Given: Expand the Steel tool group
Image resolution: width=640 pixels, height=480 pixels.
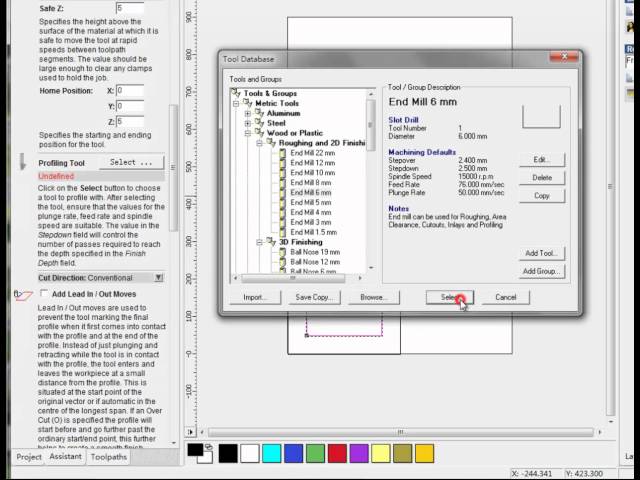Looking at the screenshot, I should (x=248, y=123).
